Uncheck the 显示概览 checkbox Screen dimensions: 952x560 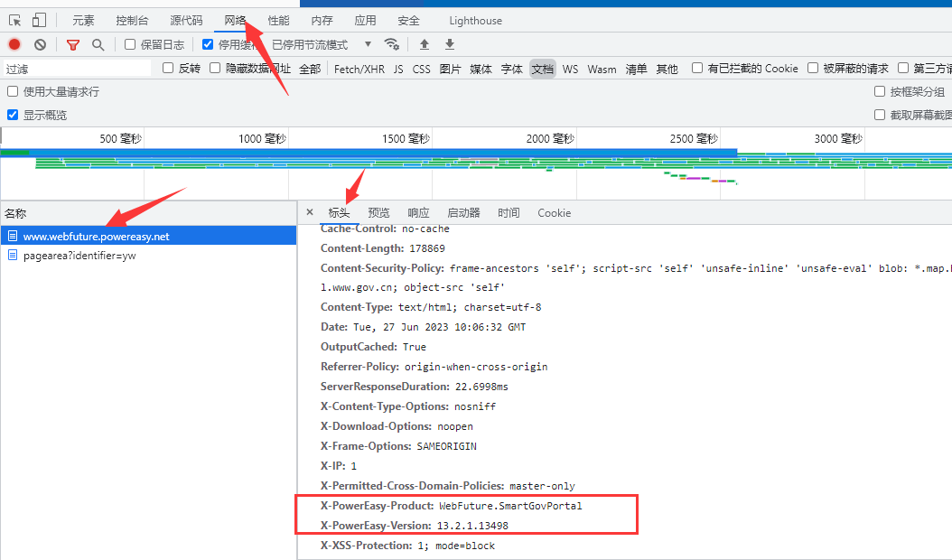(13, 115)
